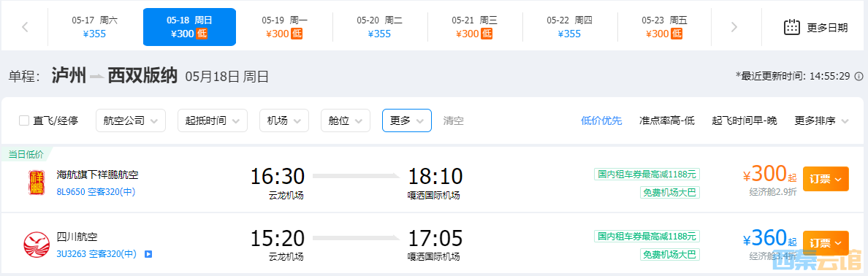This screenshot has height=276, width=868.
Task: Switch to the 05-21 周三 date tab
Action: pos(474,27)
